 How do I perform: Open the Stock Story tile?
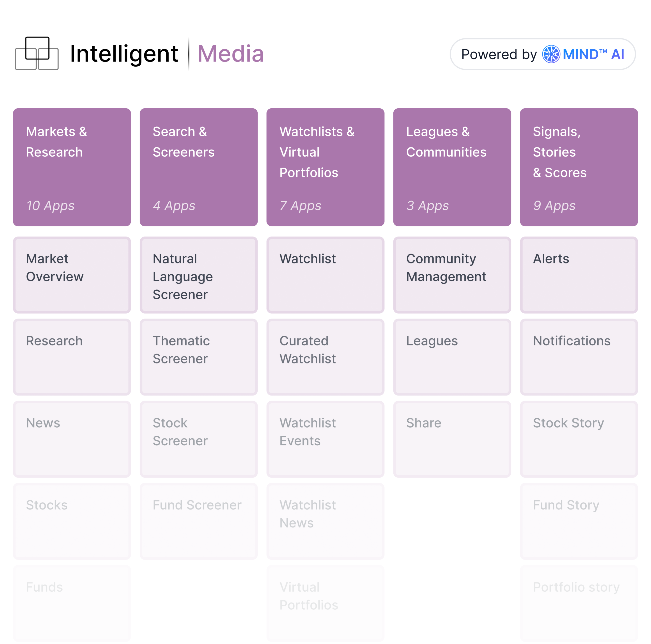579,439
